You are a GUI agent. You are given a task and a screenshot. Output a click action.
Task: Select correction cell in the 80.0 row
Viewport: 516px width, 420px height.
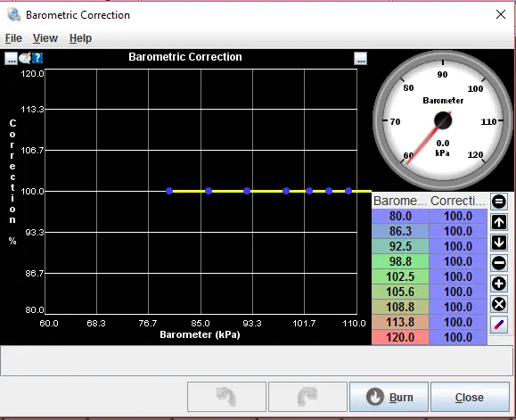pyautogui.click(x=458, y=216)
